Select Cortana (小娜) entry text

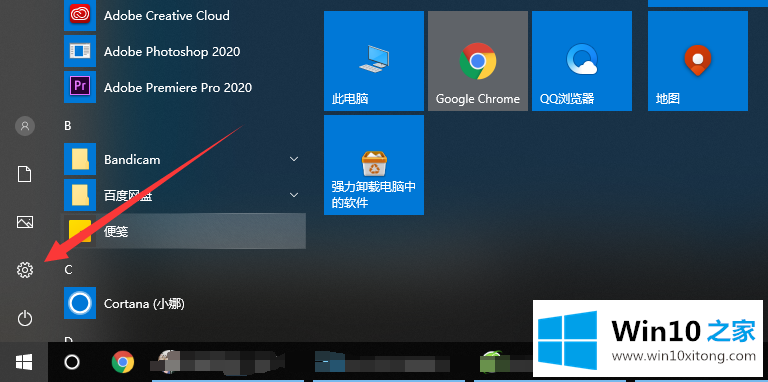click(x=144, y=304)
